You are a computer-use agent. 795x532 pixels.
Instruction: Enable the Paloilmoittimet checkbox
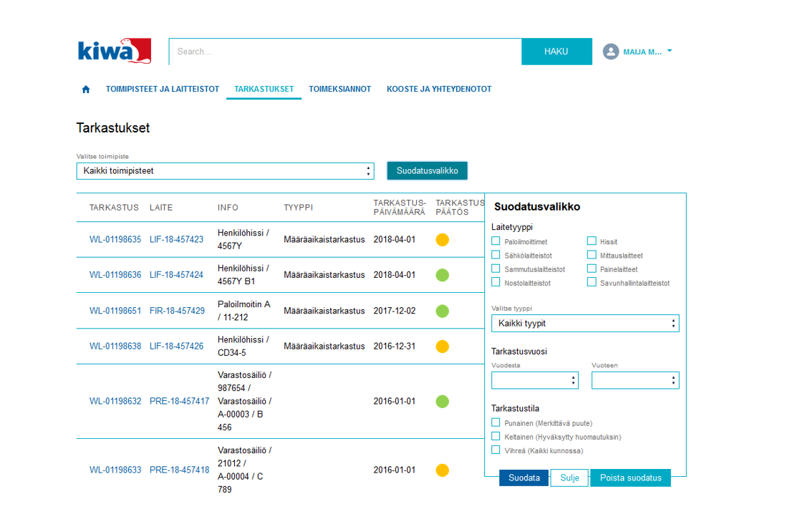tap(496, 242)
